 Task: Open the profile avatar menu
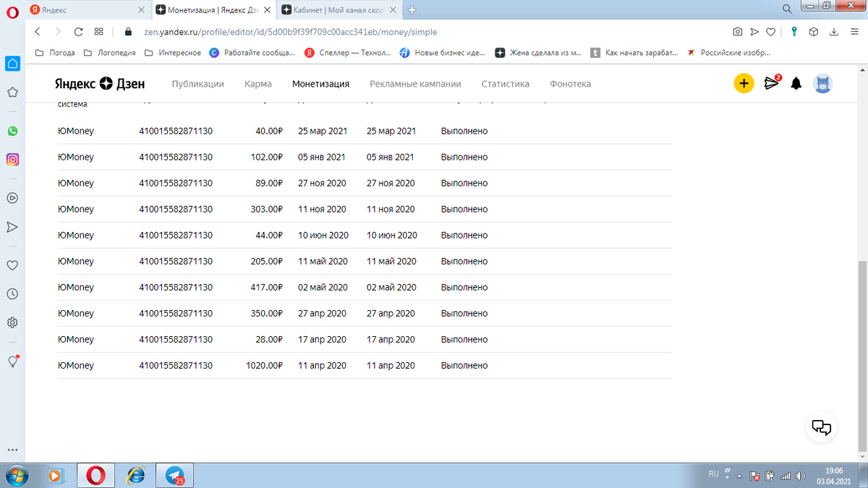coord(823,83)
